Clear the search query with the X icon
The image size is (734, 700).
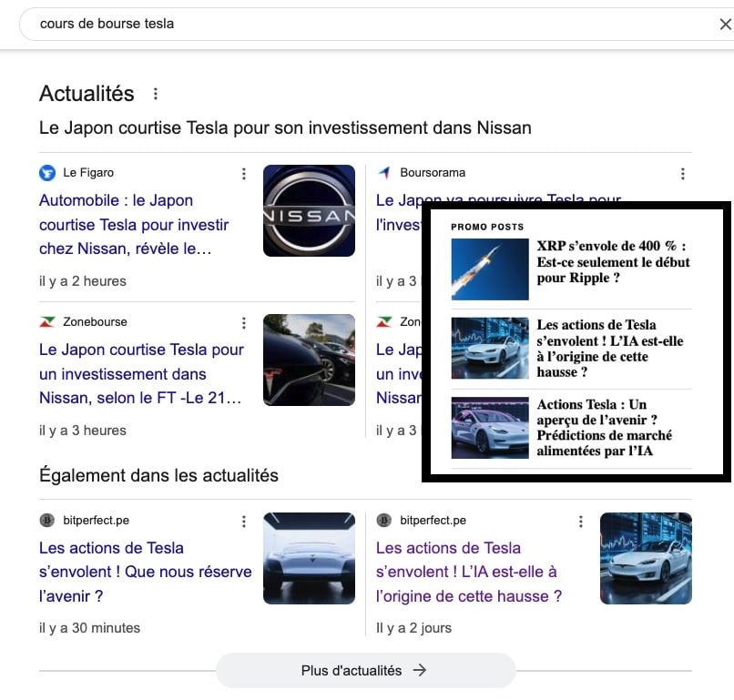click(x=725, y=24)
